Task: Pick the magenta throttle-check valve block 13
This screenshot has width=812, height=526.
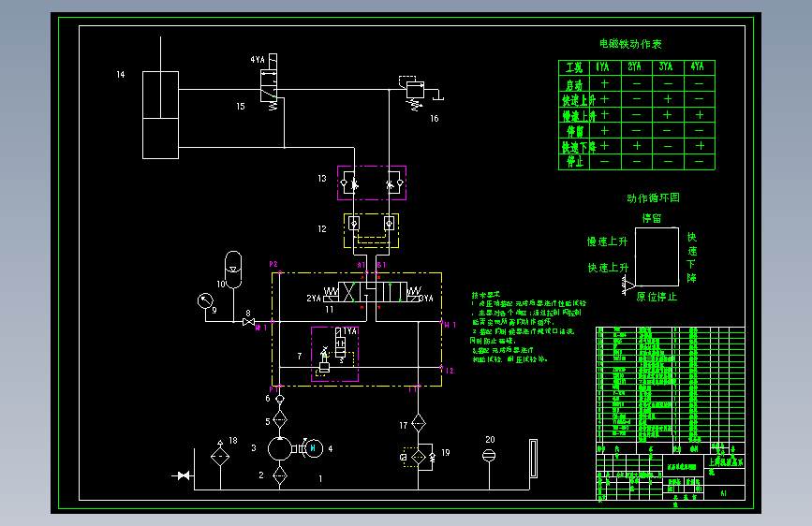Action: (x=372, y=183)
